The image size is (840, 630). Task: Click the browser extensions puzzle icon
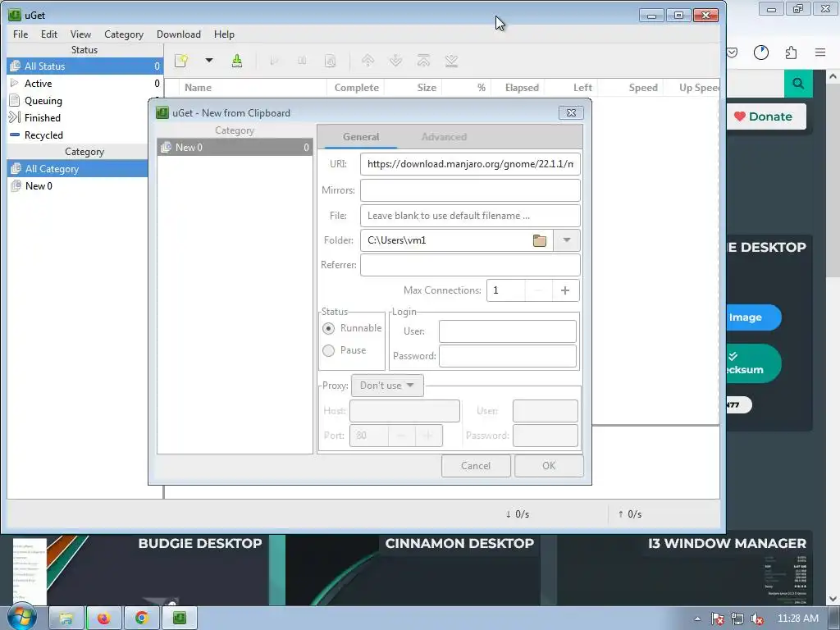tap(791, 52)
